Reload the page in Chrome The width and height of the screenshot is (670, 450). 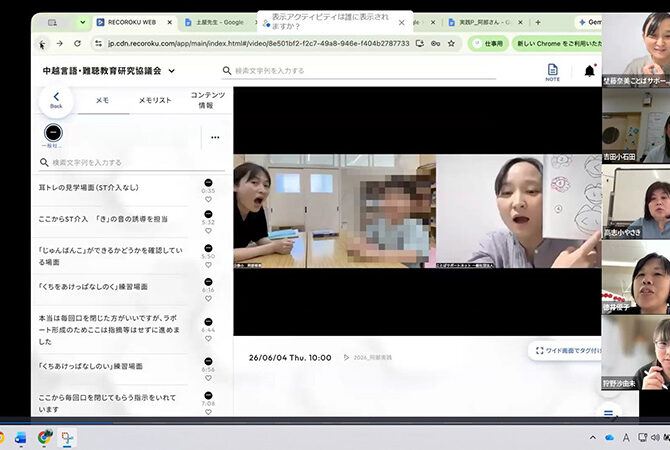point(77,43)
